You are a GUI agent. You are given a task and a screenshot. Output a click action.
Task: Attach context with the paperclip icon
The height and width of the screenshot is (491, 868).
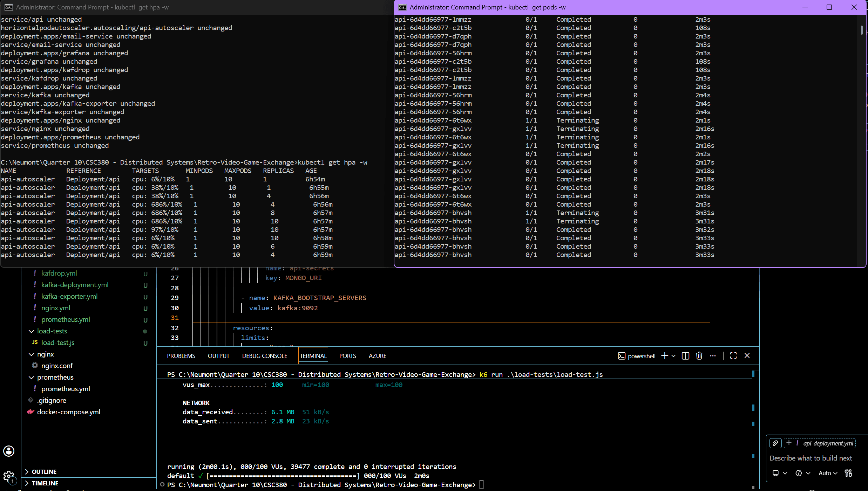pos(775,443)
